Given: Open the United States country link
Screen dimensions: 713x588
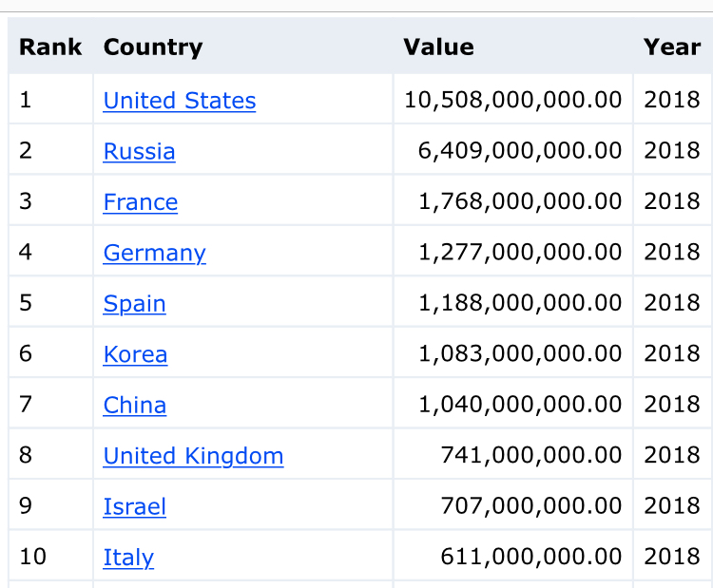Looking at the screenshot, I should click(179, 101).
